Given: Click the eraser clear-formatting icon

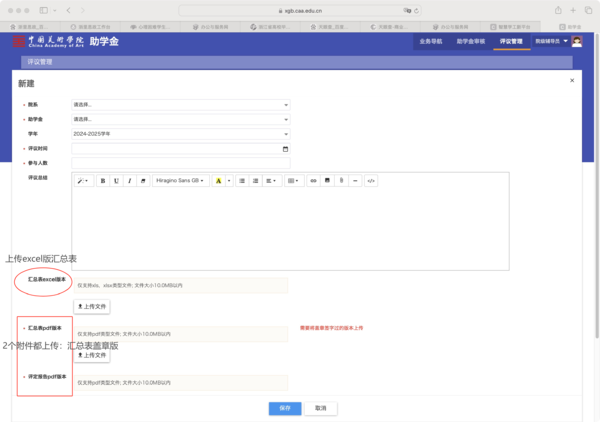Looking at the screenshot, I should [142, 181].
